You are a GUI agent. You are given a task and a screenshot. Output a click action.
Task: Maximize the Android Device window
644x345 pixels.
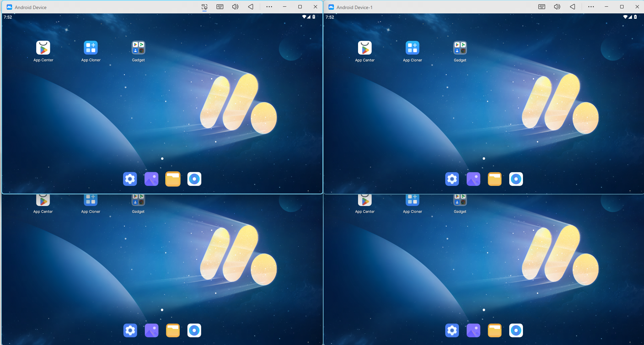tap(300, 7)
